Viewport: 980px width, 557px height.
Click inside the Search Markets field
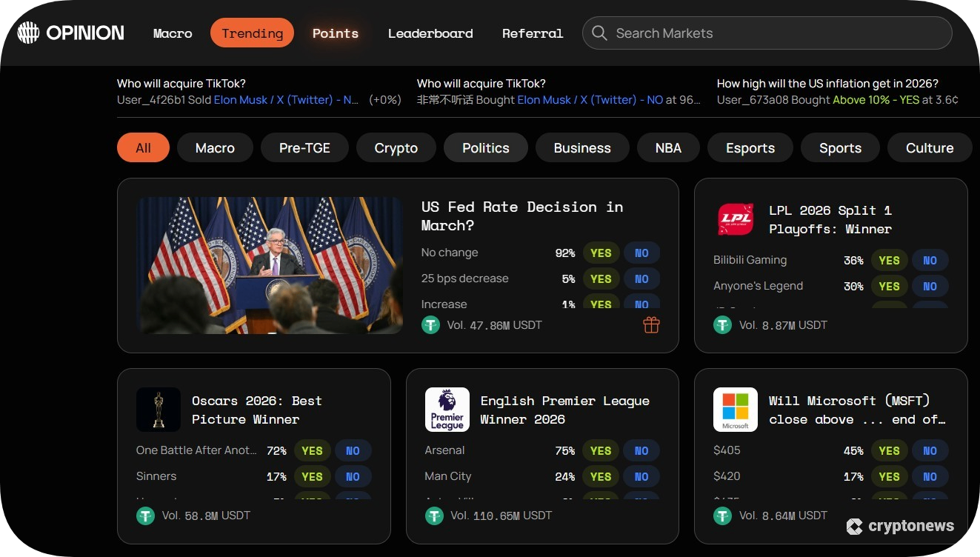point(741,33)
